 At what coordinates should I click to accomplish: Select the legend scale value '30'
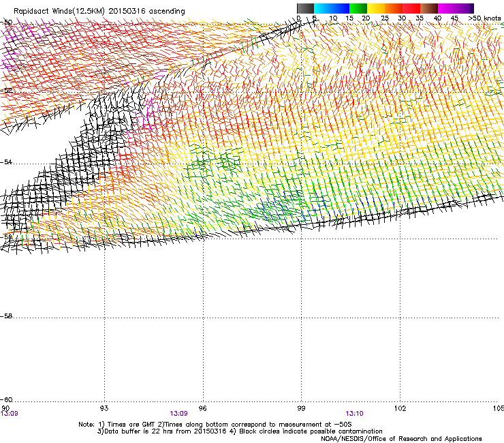402,18
